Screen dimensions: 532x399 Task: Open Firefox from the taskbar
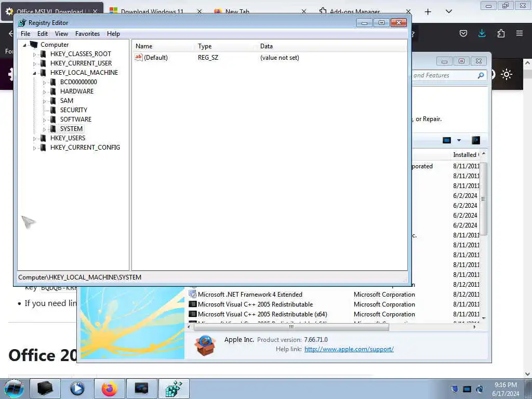click(x=109, y=389)
